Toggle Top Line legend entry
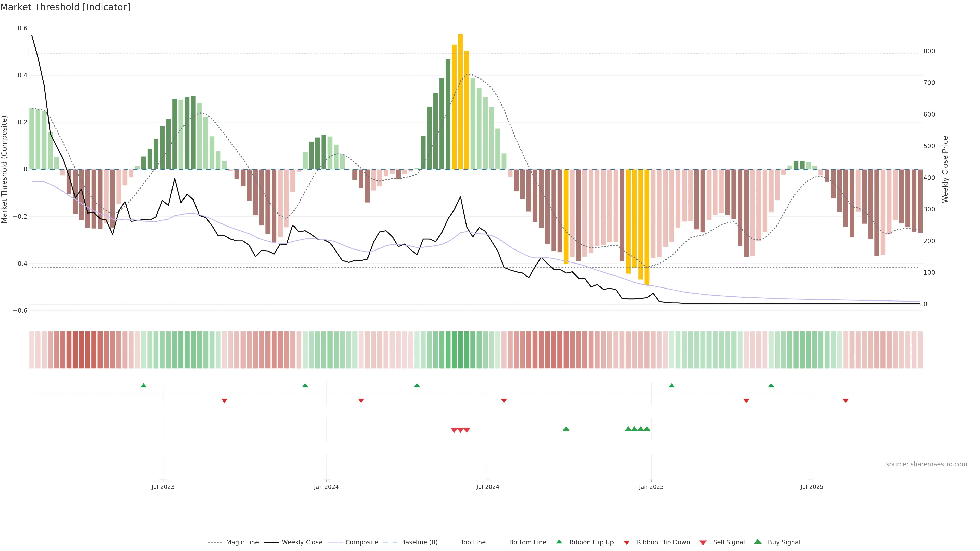The width and height of the screenshot is (980, 551). 473,542
